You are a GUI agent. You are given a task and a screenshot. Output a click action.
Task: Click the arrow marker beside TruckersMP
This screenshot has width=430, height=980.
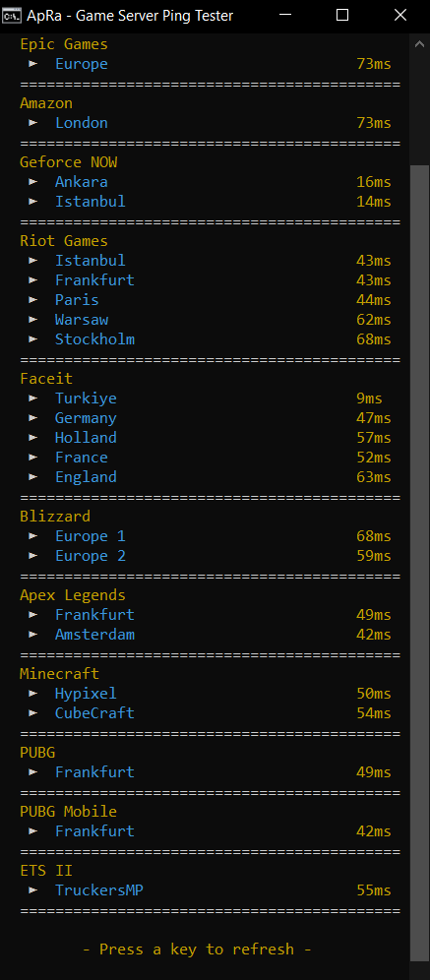coord(33,890)
